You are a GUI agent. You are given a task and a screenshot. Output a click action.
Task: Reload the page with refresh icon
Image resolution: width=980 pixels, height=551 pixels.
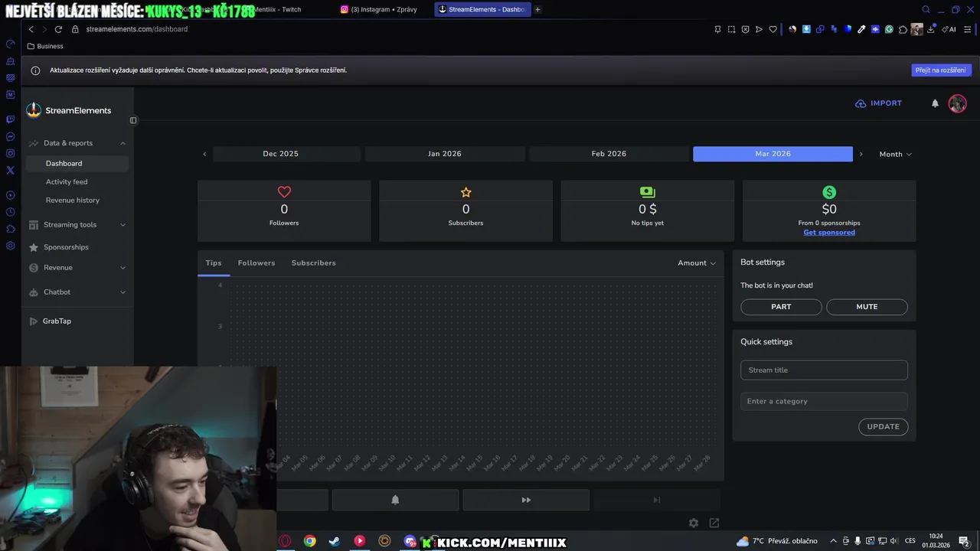pos(58,29)
